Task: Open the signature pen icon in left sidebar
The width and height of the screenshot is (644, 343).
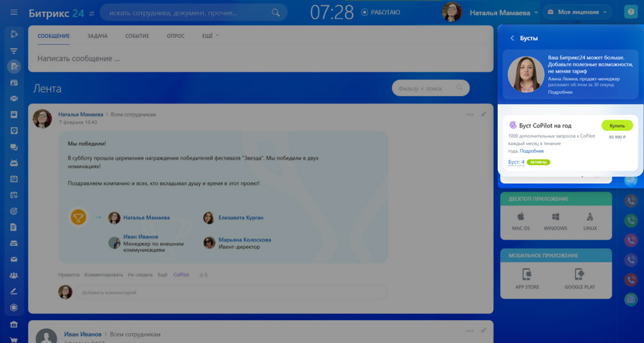Action: tap(14, 292)
